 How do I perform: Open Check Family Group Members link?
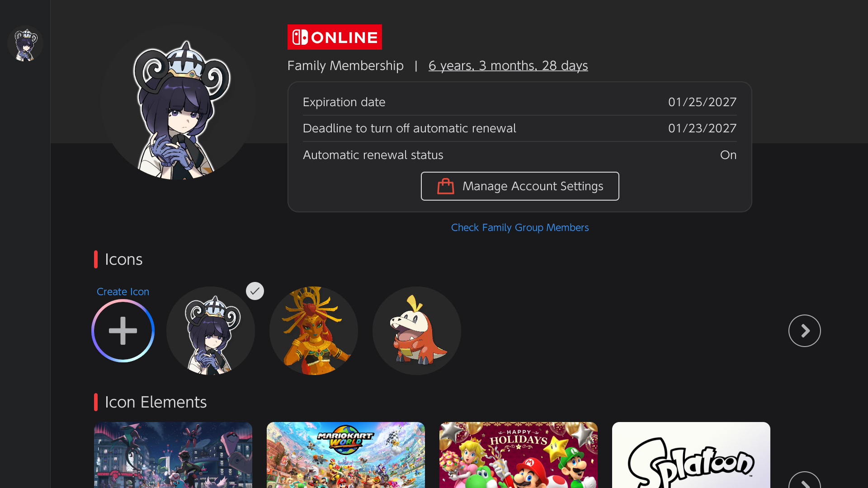[520, 228]
